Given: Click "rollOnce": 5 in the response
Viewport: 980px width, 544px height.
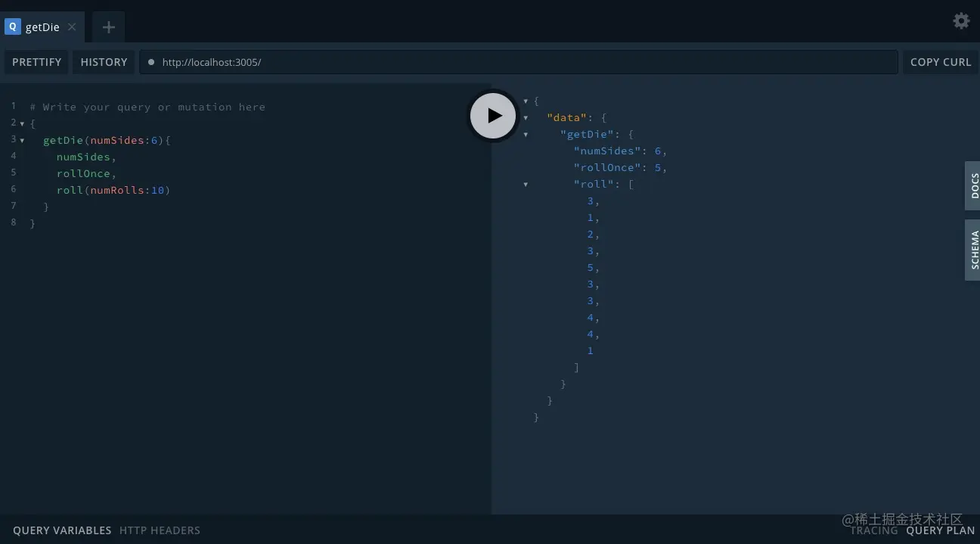Looking at the screenshot, I should (618, 167).
